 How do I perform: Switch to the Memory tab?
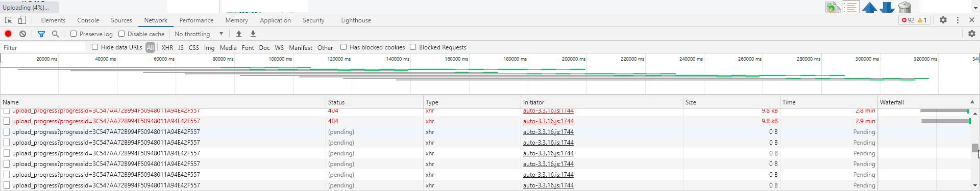click(237, 20)
